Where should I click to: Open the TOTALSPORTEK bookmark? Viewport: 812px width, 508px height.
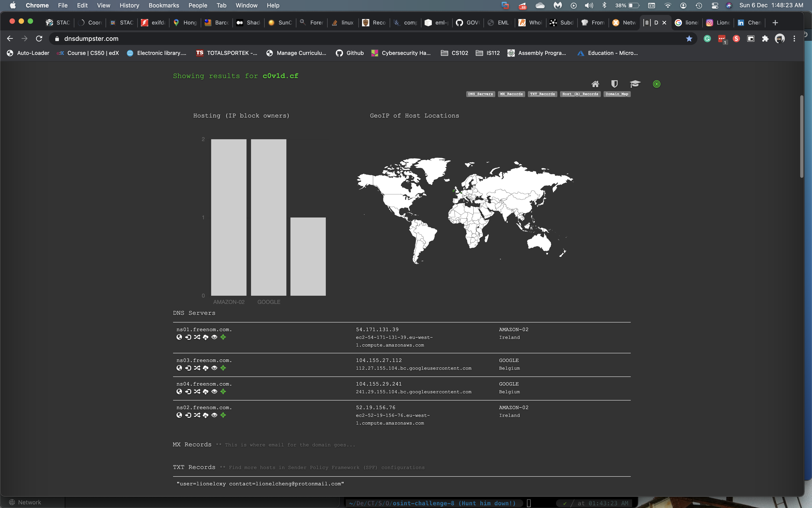coord(227,53)
